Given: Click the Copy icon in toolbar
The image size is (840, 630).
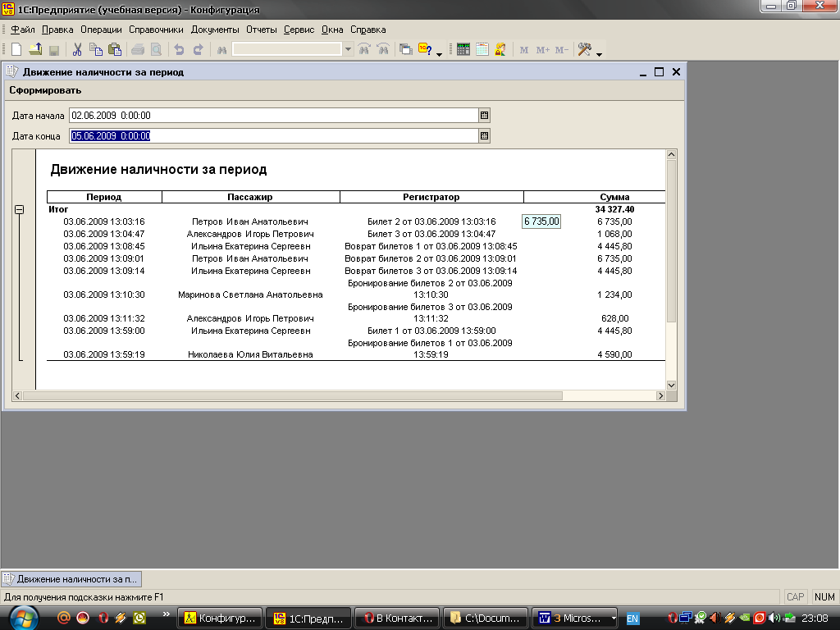Looking at the screenshot, I should (96, 49).
